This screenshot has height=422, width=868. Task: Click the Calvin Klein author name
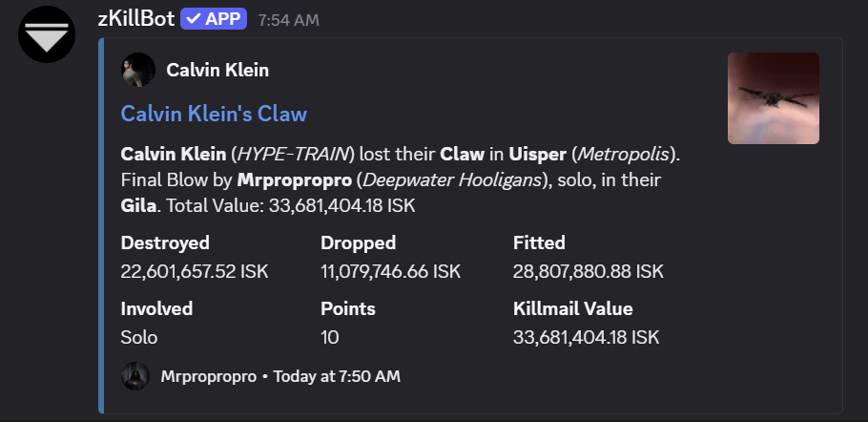point(217,70)
